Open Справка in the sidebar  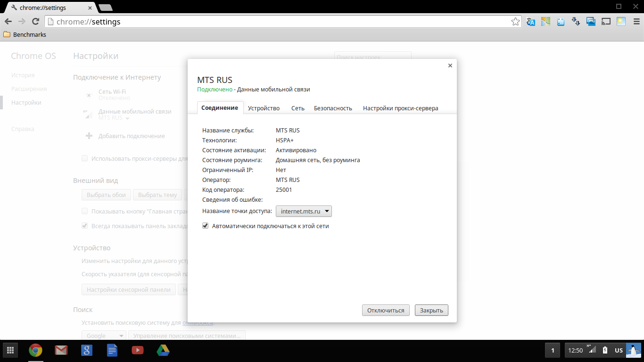(x=23, y=129)
